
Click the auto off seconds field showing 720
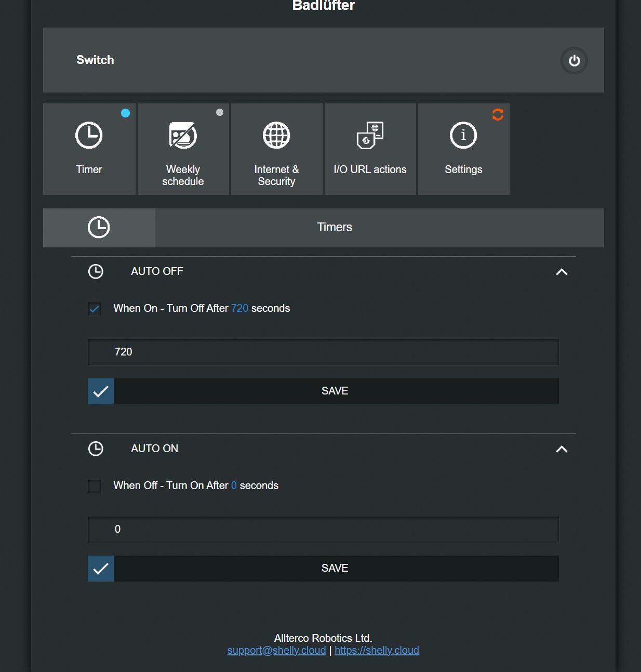(x=323, y=352)
